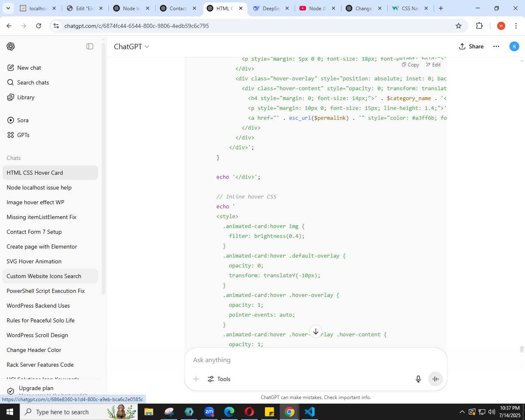Open the user profile avatar R
This screenshot has width=525, height=420.
pyautogui.click(x=514, y=46)
